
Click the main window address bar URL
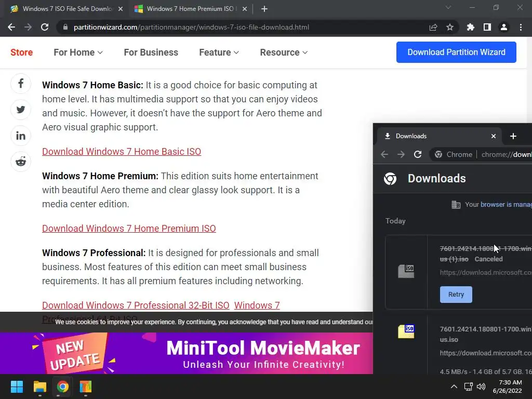coord(191,27)
